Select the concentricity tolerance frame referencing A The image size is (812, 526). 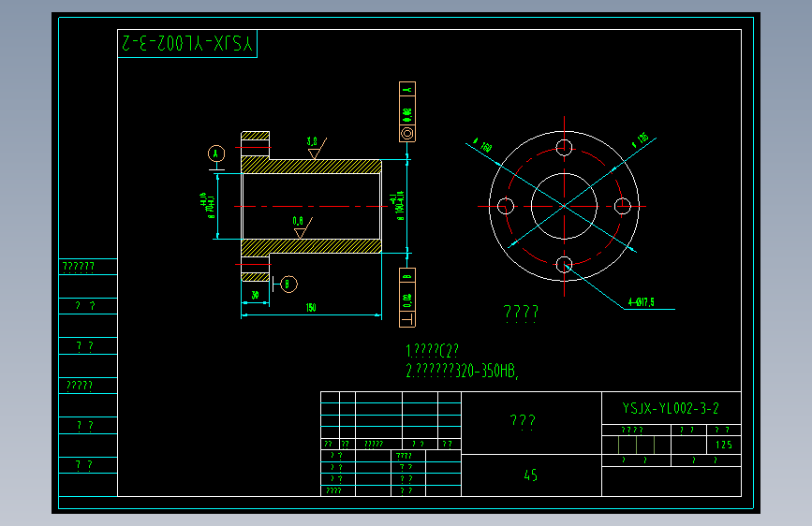407,111
